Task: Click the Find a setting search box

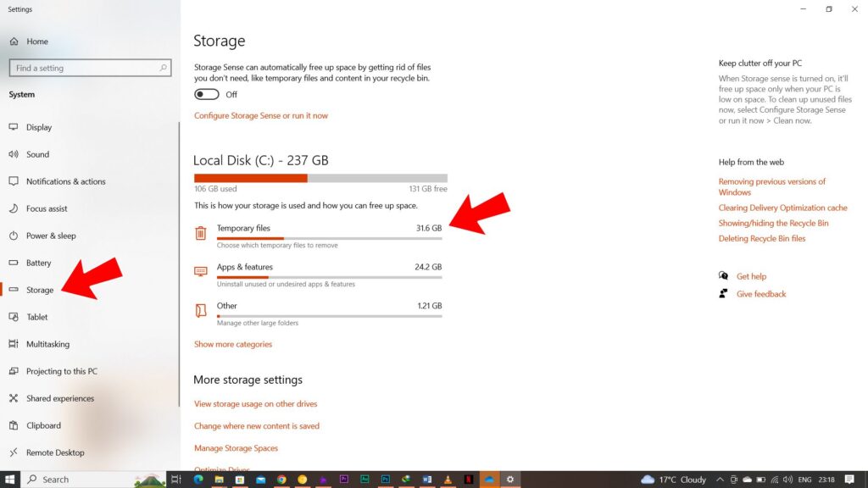Action: click(x=90, y=68)
